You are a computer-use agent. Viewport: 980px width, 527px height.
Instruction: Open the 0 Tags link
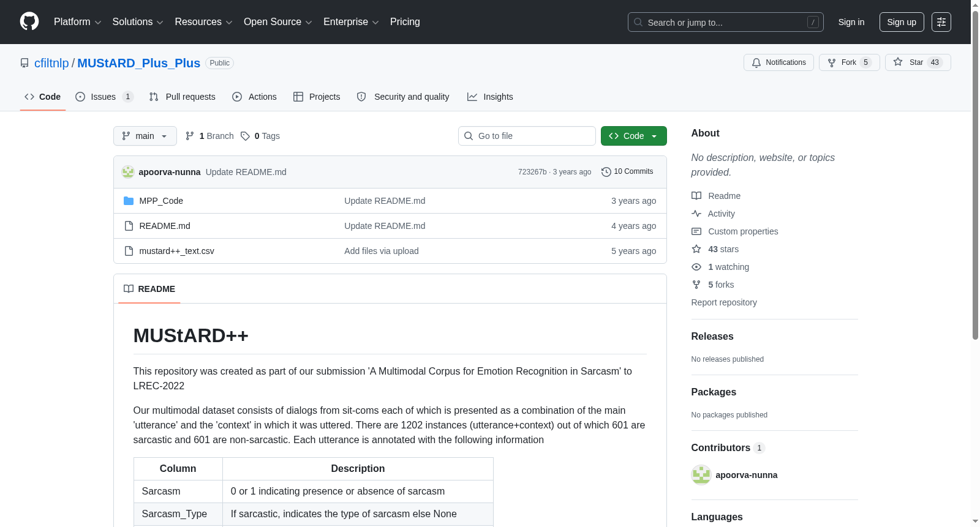tap(260, 136)
